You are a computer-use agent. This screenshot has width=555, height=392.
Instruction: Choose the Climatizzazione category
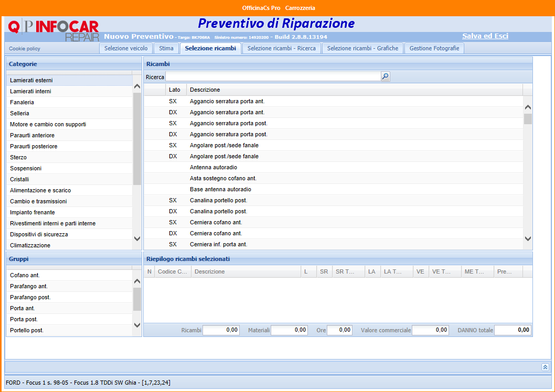(x=69, y=245)
